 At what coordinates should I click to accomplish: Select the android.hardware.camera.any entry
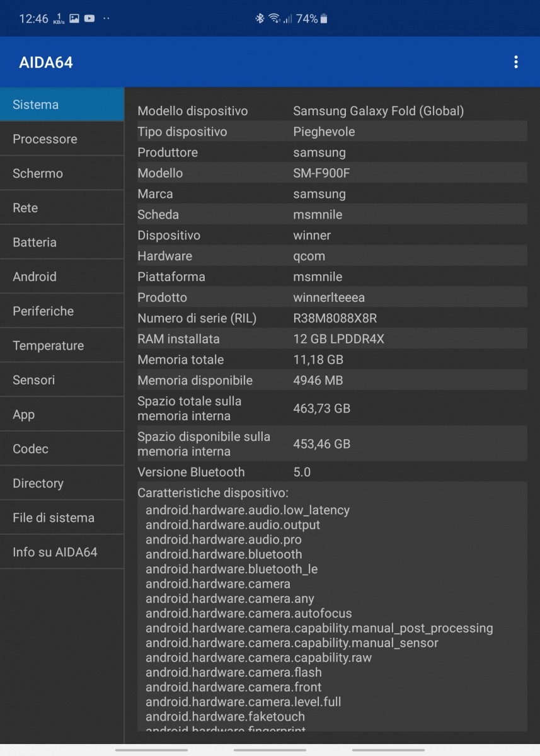coord(230,598)
